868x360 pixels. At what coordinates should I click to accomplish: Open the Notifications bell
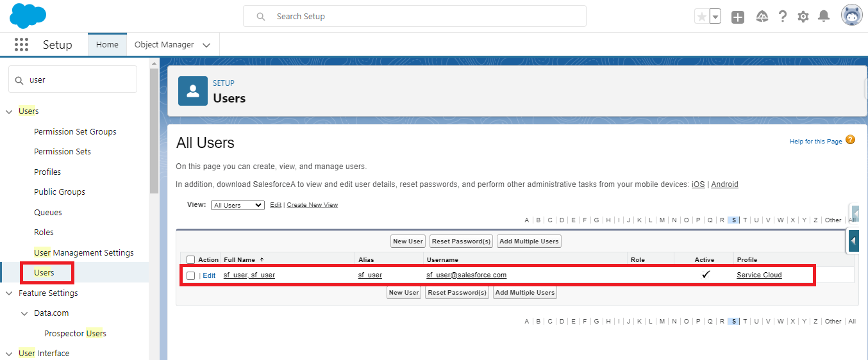pyautogui.click(x=824, y=17)
